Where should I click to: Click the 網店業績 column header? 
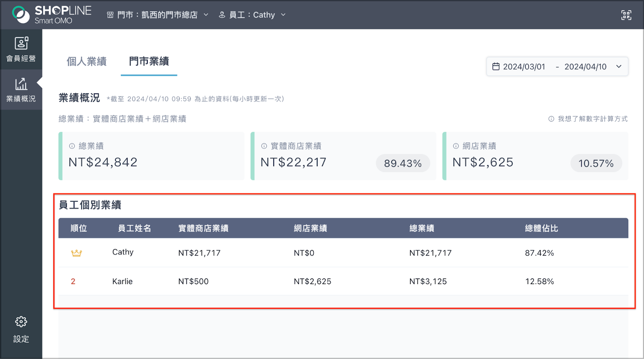click(x=310, y=228)
